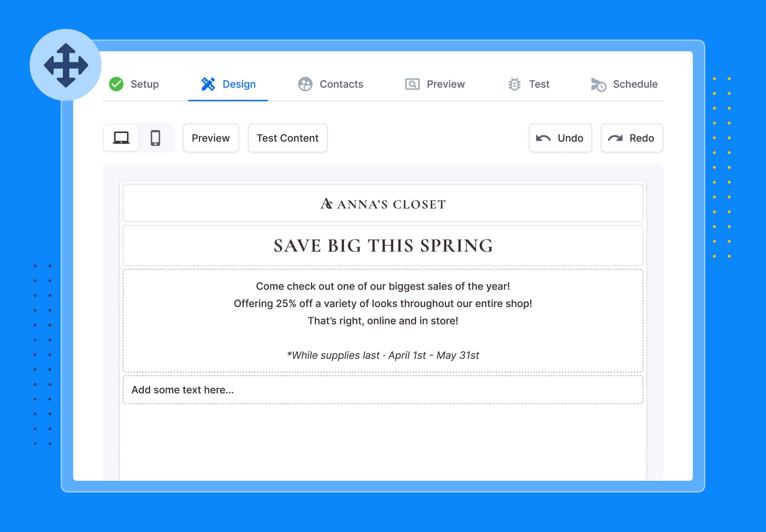766x532 pixels.
Task: Click the '*While supplies last' italic line
Action: (x=383, y=355)
